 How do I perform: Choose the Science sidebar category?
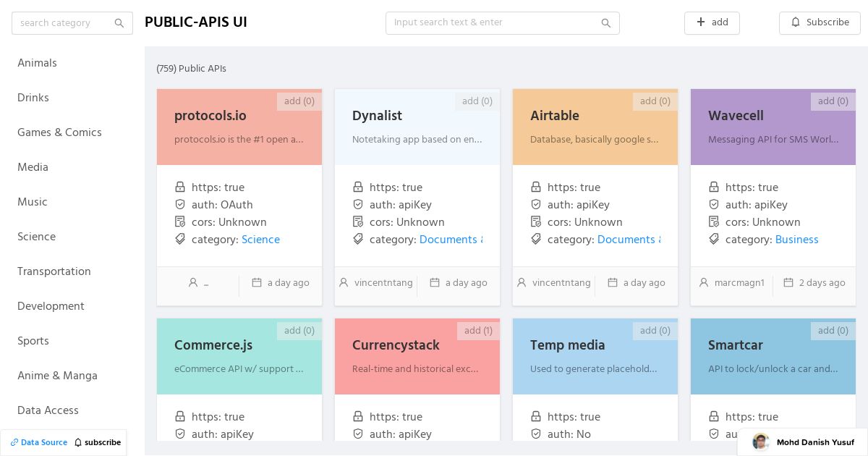click(x=36, y=237)
